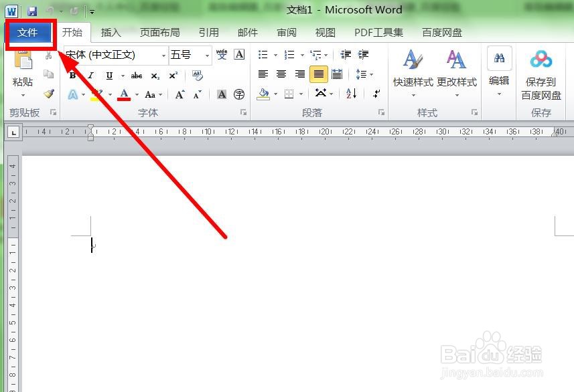Apply the yellow text highlight color
This screenshot has height=392, width=574.
tap(96, 95)
